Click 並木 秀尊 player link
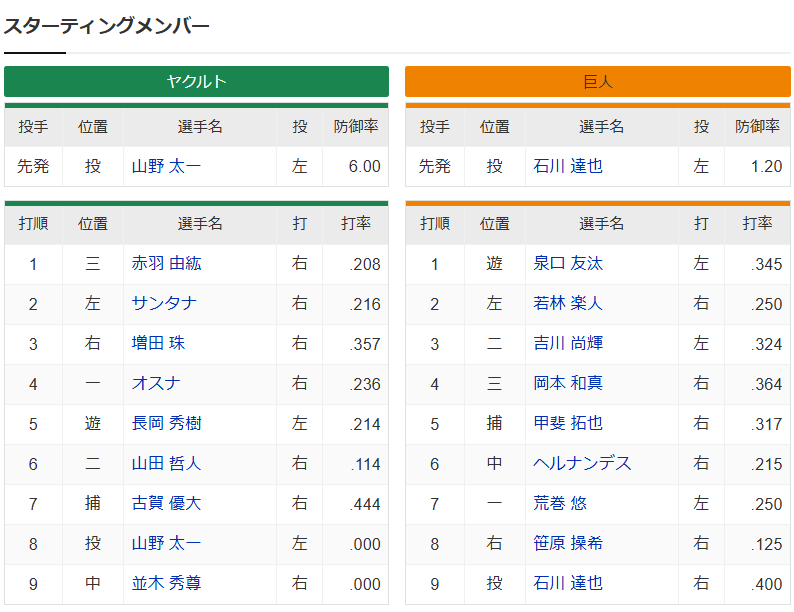This screenshot has width=794, height=612. pos(166,584)
